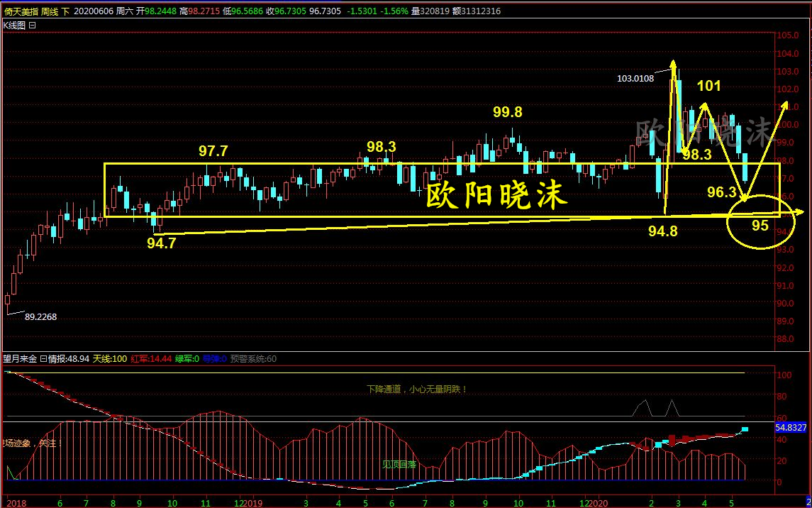The width and height of the screenshot is (812, 508).
Task: Click the 89.2268 low price label
Action: [x=41, y=316]
